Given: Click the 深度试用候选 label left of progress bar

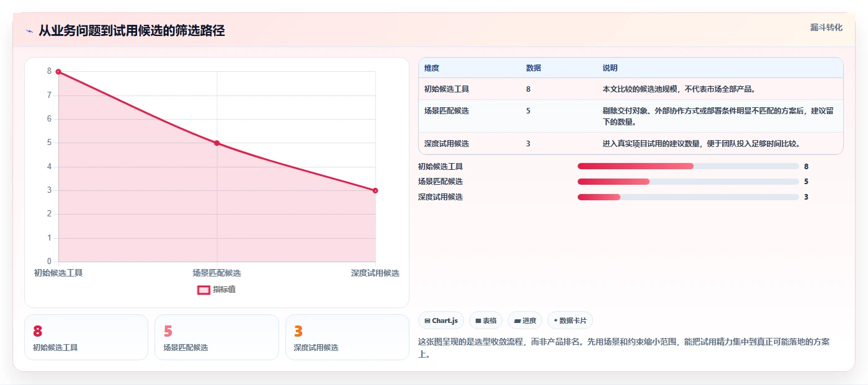Looking at the screenshot, I should coord(441,197).
